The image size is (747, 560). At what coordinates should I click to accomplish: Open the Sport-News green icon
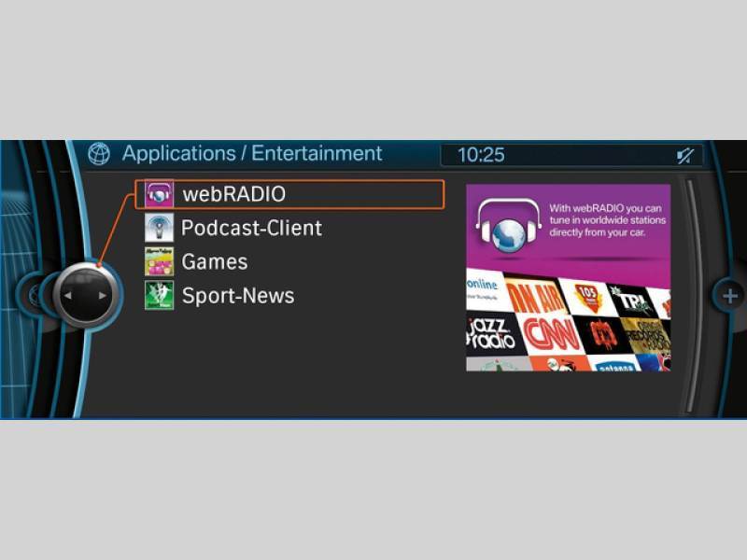(159, 295)
